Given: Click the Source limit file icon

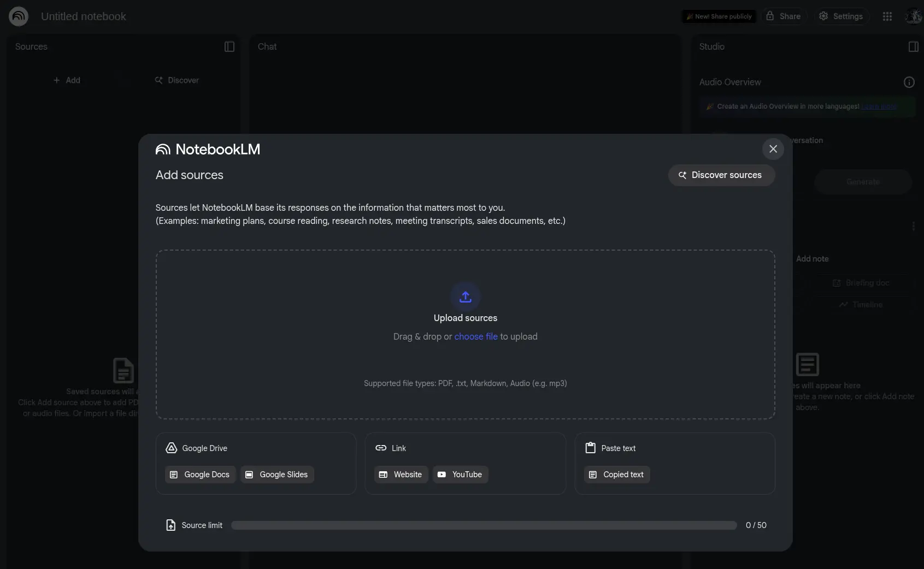Looking at the screenshot, I should [170, 525].
